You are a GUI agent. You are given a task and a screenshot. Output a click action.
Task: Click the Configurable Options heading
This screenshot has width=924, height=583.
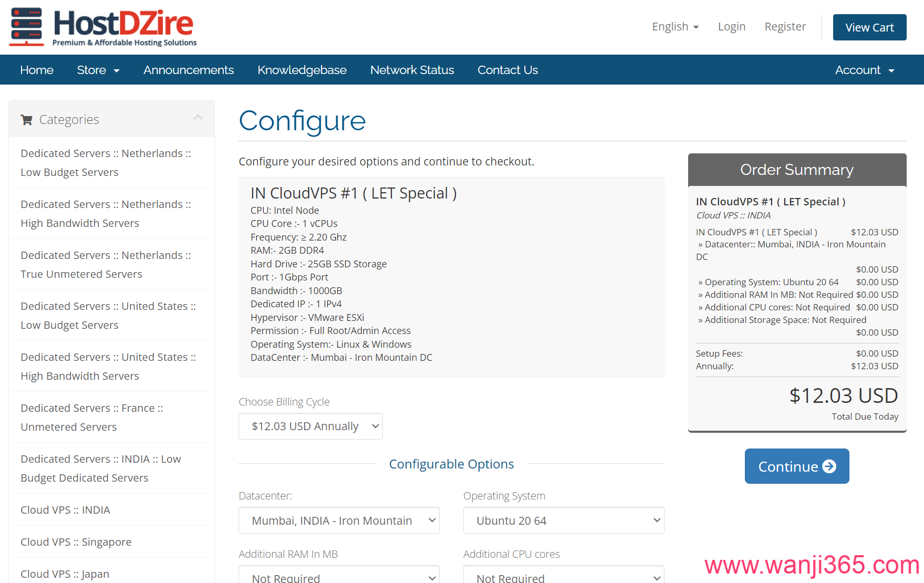(451, 464)
